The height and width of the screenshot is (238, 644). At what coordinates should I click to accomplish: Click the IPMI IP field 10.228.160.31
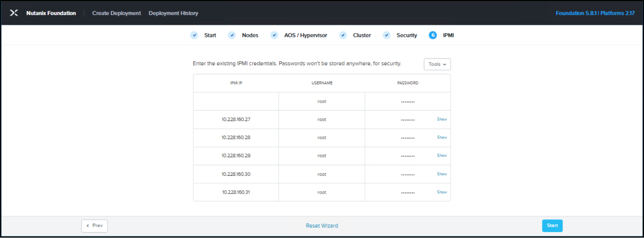[236, 192]
